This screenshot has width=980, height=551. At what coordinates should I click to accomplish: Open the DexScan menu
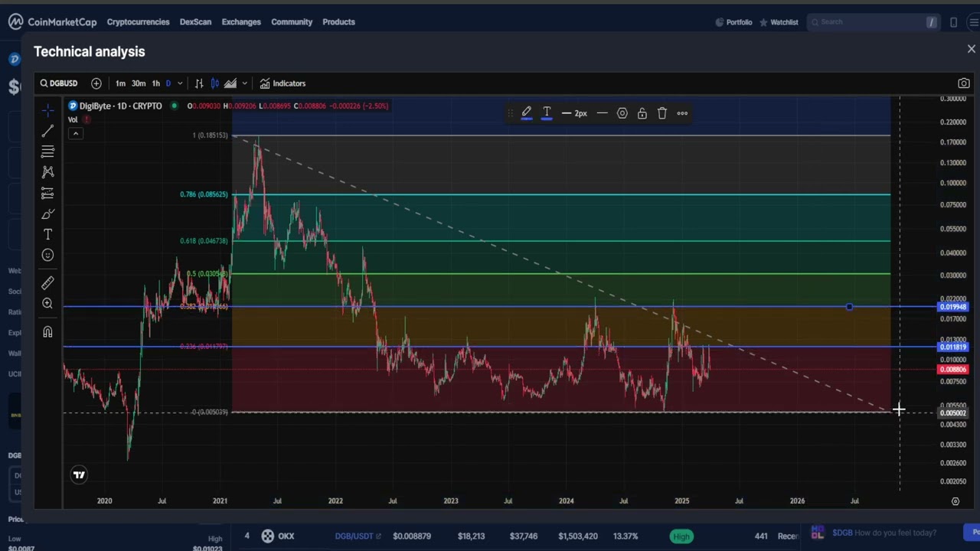coord(195,22)
